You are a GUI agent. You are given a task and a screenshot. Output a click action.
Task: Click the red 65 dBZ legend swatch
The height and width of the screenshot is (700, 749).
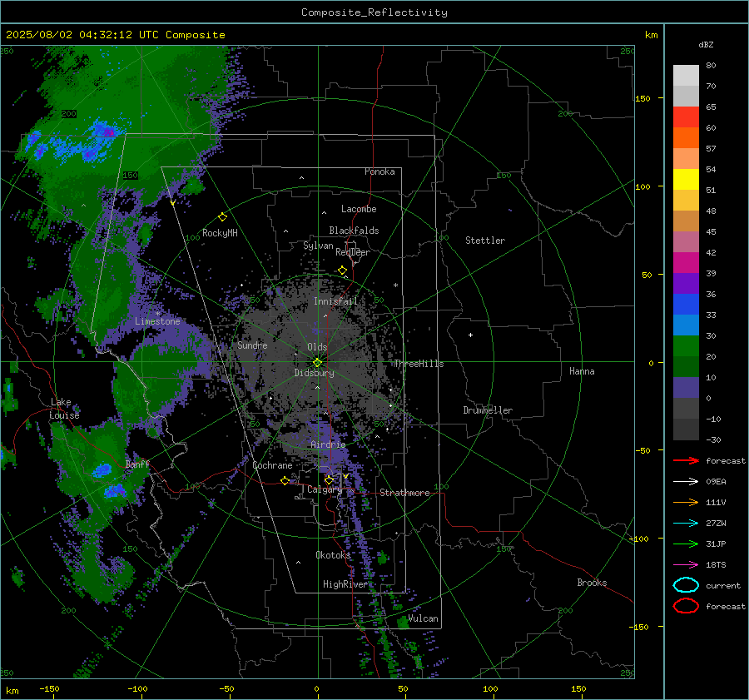coord(686,117)
